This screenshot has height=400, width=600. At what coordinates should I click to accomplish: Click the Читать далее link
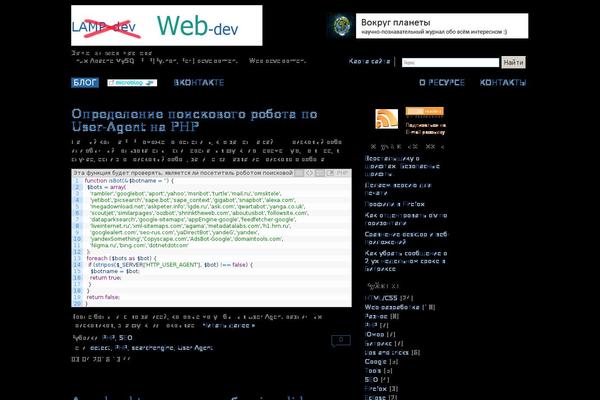(x=228, y=326)
